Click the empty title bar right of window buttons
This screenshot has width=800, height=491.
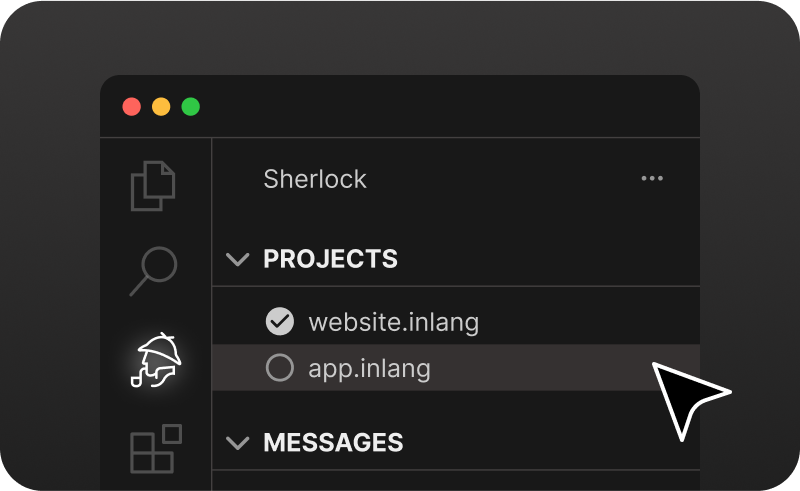point(450,106)
